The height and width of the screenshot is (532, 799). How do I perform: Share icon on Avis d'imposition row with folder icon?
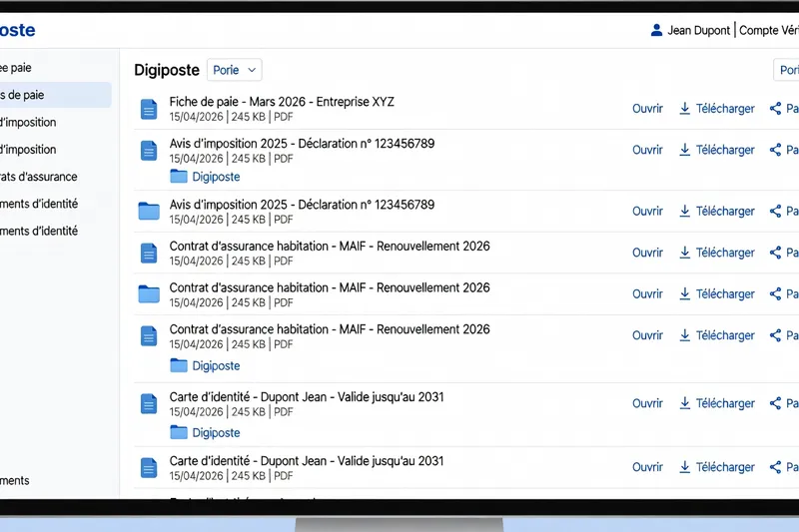pyautogui.click(x=775, y=211)
